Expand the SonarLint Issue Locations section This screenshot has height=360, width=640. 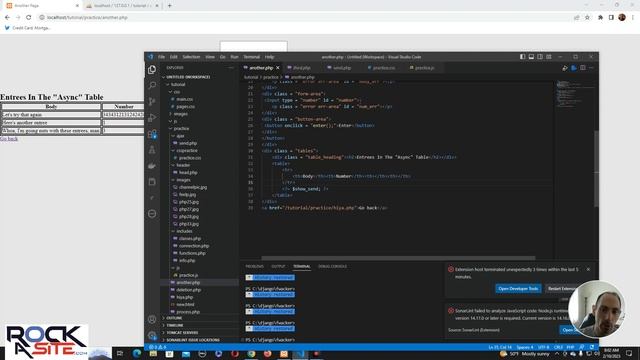193,340
